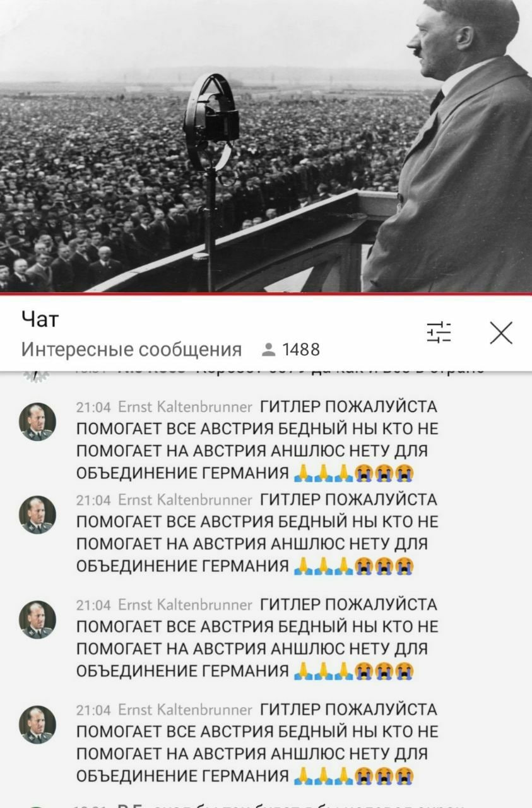Screen dimensions: 532x808
Task: Select last full 21:04 chat message
Action: pos(257,744)
